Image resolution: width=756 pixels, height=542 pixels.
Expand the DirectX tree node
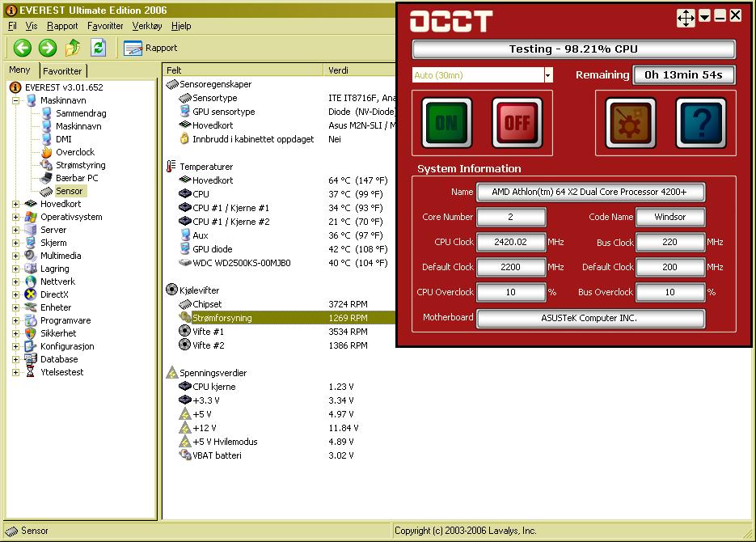[x=16, y=295]
